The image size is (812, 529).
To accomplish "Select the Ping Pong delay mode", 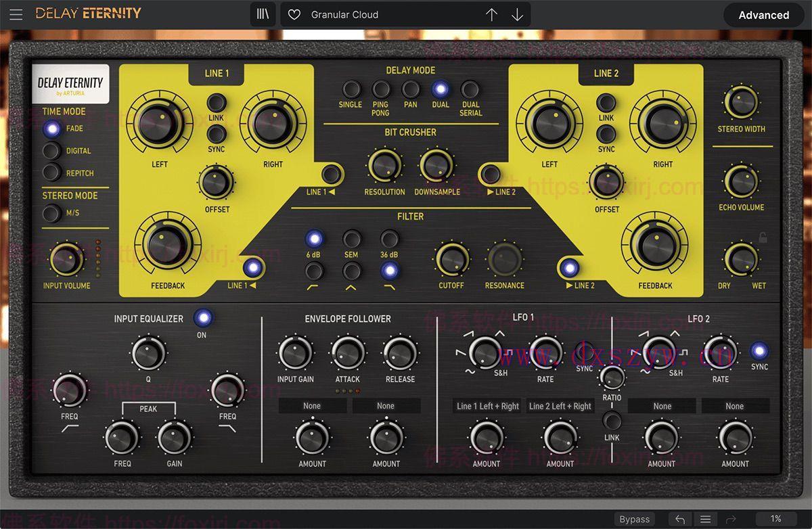I will 381,89.
